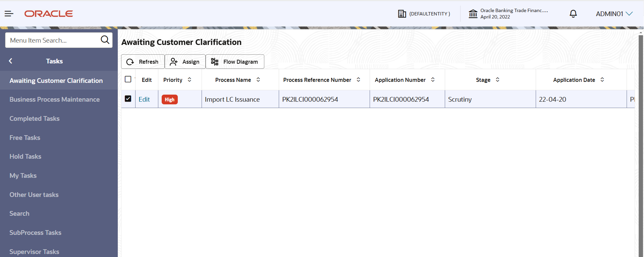The height and width of the screenshot is (257, 644).
Task: Open the hamburger navigation menu
Action: [x=9, y=14]
